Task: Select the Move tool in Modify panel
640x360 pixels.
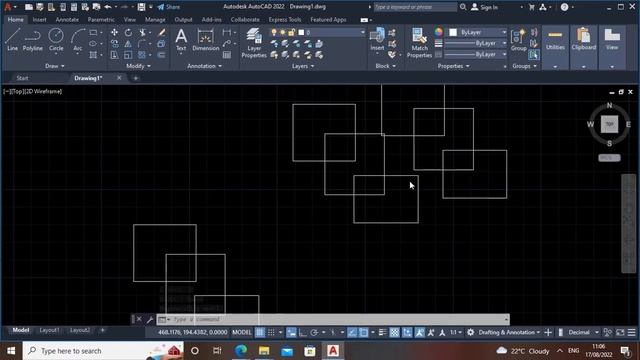Action: (x=114, y=32)
